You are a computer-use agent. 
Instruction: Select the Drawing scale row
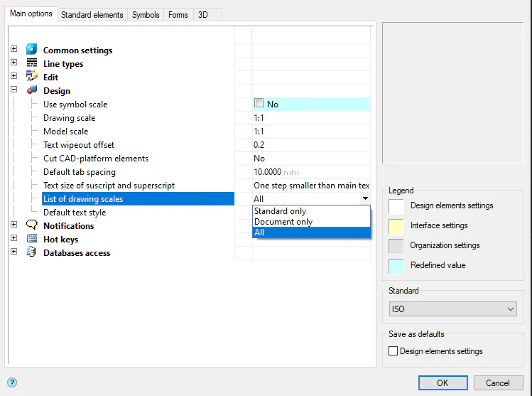pos(69,118)
